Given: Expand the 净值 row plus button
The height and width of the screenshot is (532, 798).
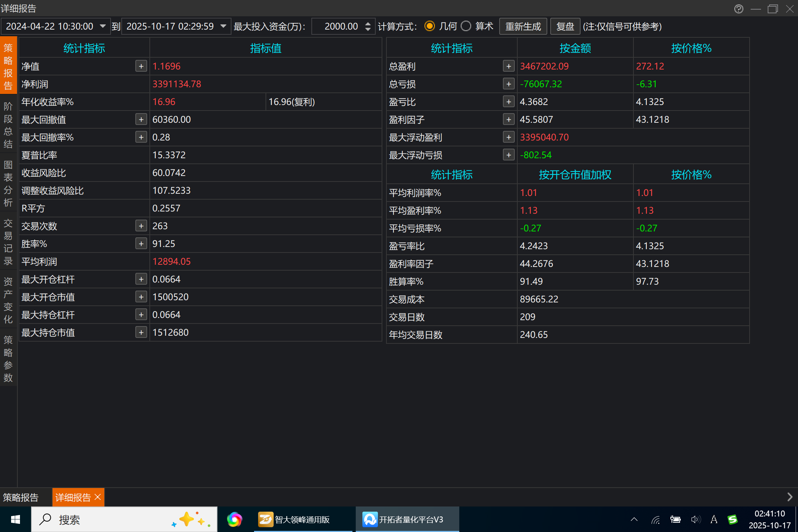Looking at the screenshot, I should pyautogui.click(x=141, y=66).
